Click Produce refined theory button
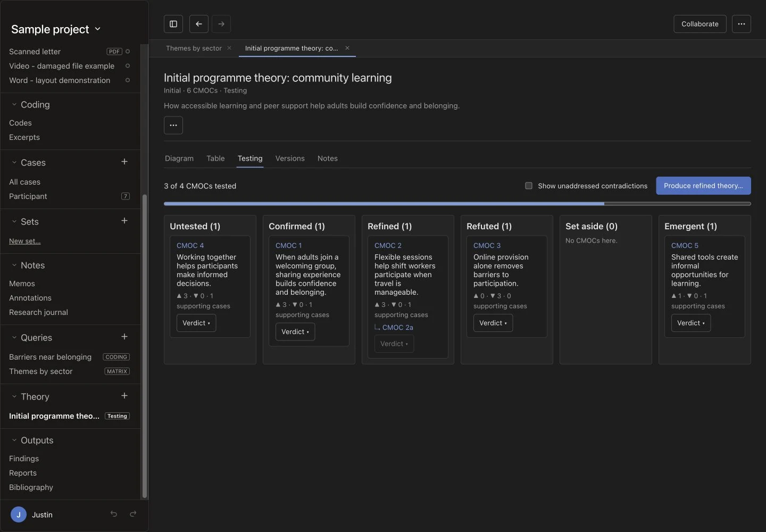Image resolution: width=766 pixels, height=532 pixels. pos(703,186)
